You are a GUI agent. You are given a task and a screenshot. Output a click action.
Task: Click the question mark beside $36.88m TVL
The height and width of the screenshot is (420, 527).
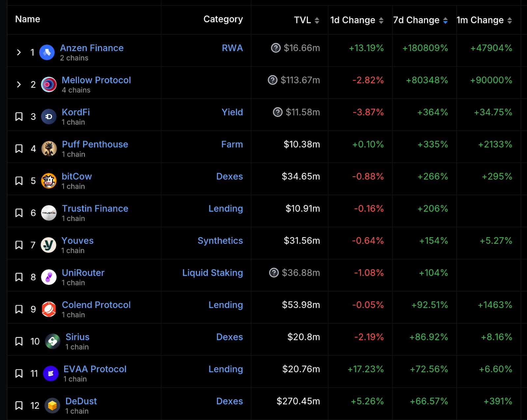(x=274, y=273)
